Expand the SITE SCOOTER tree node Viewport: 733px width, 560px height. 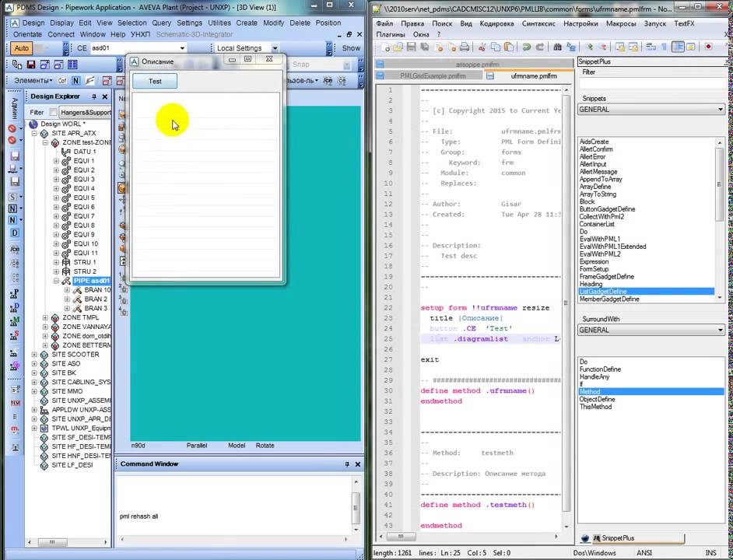(x=34, y=355)
